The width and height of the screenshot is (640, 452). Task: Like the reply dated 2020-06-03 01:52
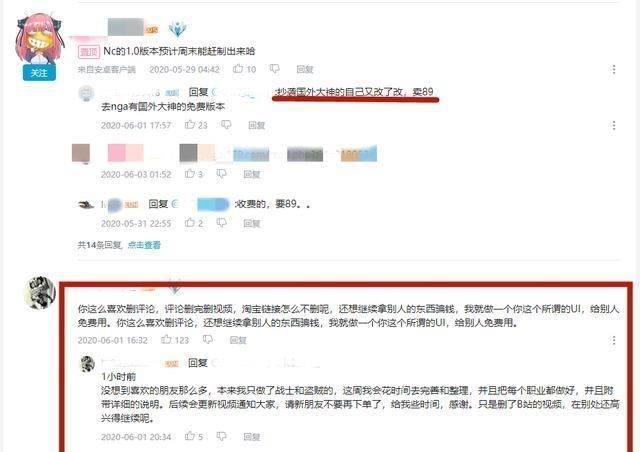pyautogui.click(x=190, y=174)
